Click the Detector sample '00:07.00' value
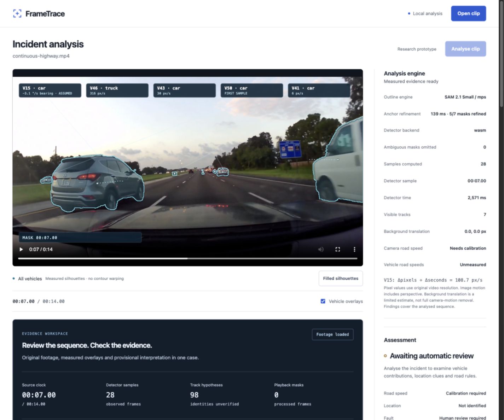 click(477, 181)
